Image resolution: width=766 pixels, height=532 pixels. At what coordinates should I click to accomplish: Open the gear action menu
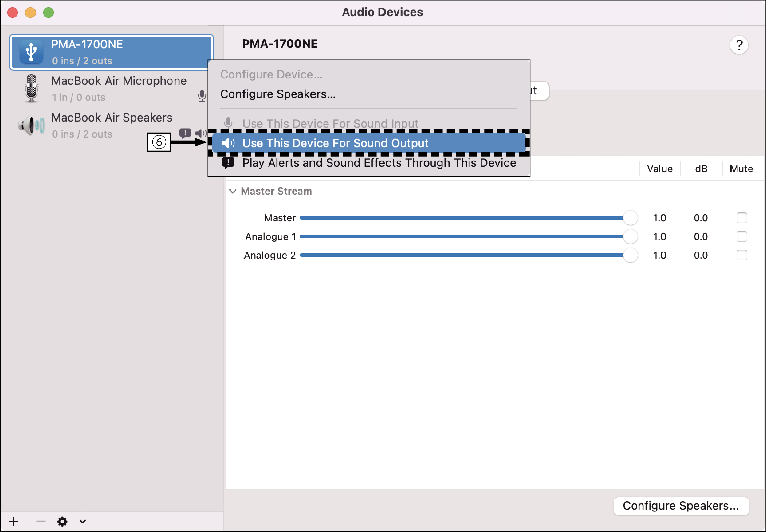(62, 521)
